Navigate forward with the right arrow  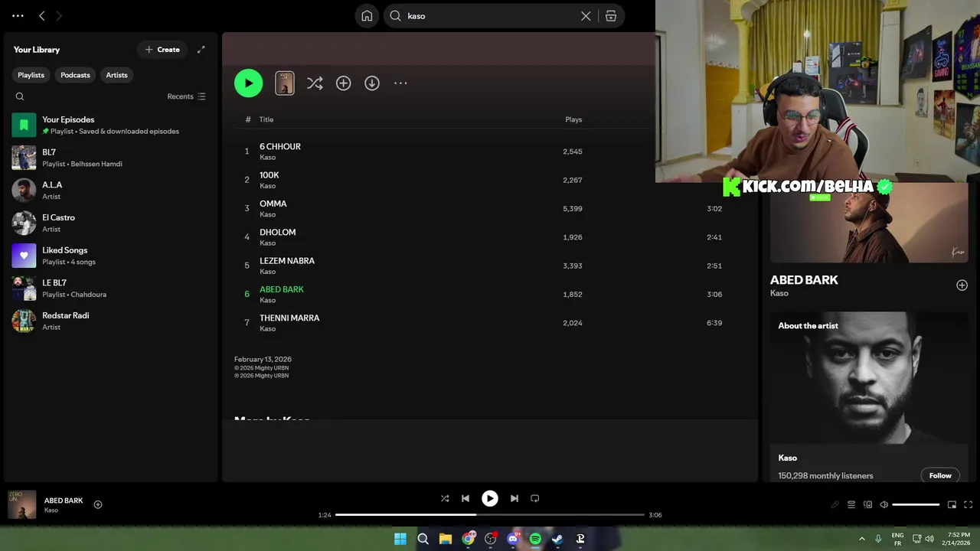coord(59,15)
